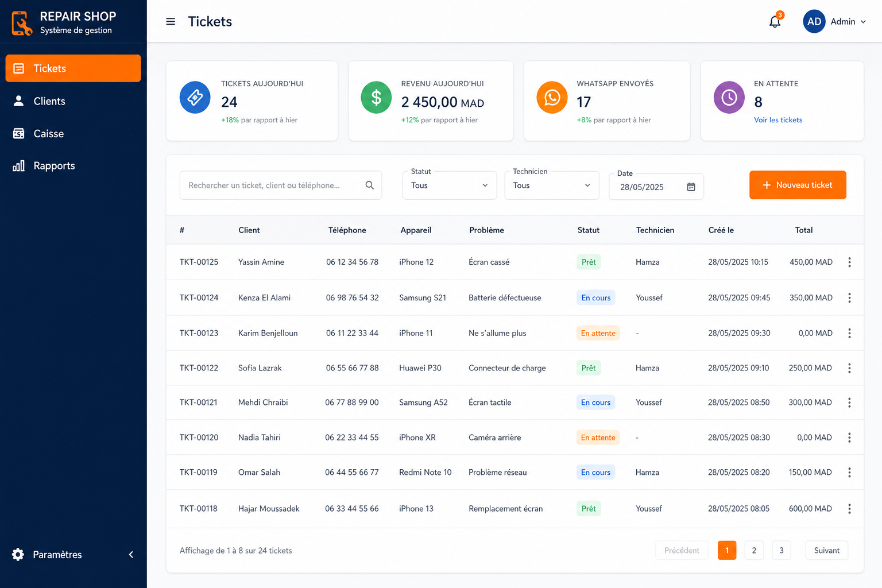Screen dimensions: 882x588
Task: Click the Prêt status of TKT-00125
Action: pyautogui.click(x=589, y=262)
